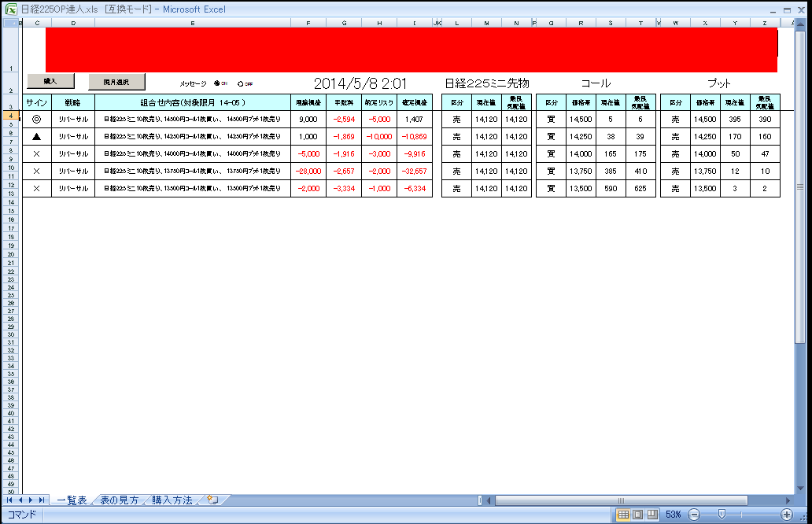Switch to Page Layout view icon
Viewport: 812px width, 524px height.
pyautogui.click(x=638, y=515)
